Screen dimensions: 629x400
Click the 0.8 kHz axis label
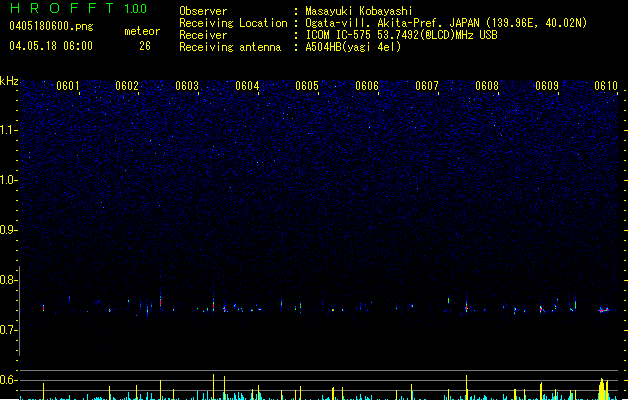(9, 280)
